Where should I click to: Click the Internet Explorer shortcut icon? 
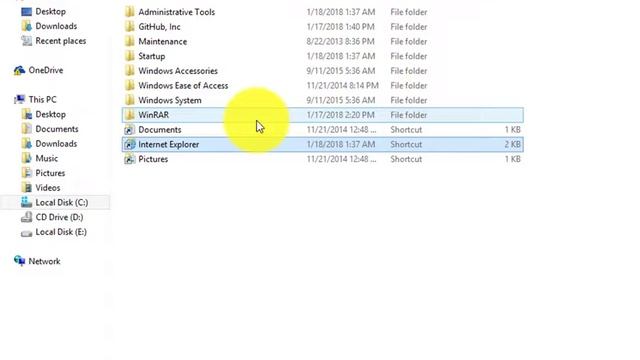click(x=130, y=144)
